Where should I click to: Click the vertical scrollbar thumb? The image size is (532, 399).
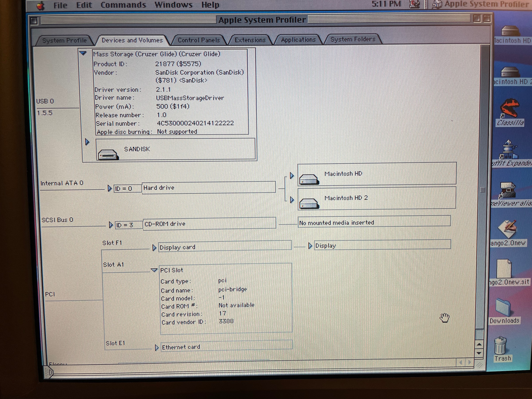click(x=482, y=190)
